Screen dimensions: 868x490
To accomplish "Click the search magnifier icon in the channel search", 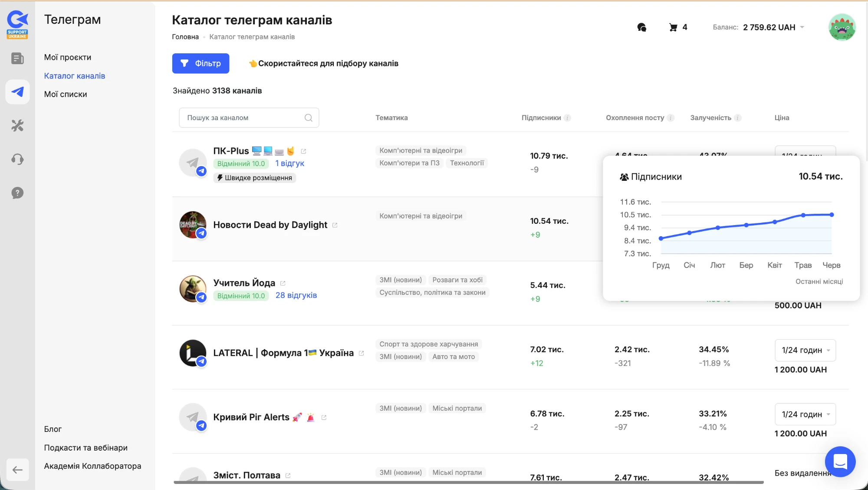I will (x=309, y=118).
